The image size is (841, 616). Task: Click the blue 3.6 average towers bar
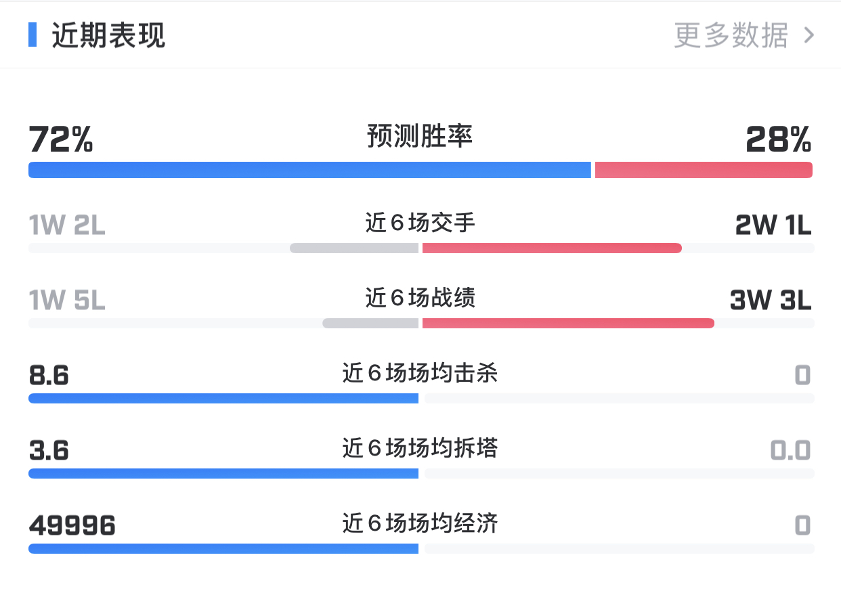coord(223,473)
